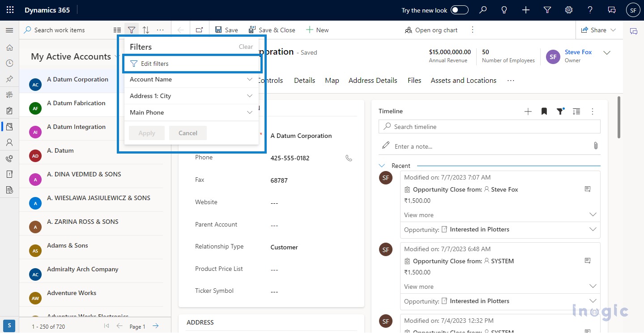Image resolution: width=644 pixels, height=334 pixels.
Task: Open area switcher S at bottom left
Action: [9, 326]
